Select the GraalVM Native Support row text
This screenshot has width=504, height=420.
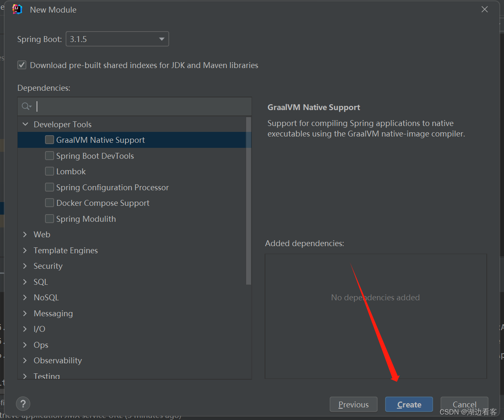100,140
